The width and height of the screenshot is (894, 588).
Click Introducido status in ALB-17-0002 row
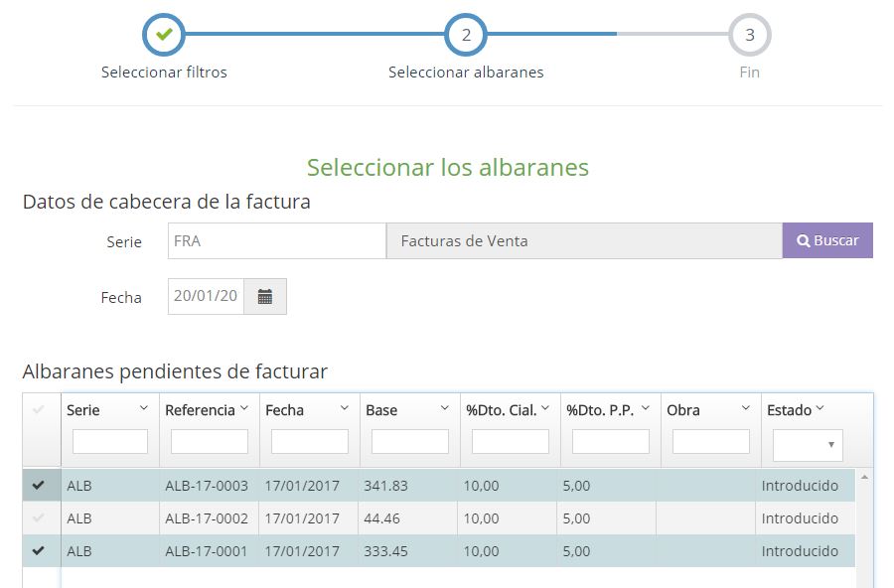coord(800,518)
